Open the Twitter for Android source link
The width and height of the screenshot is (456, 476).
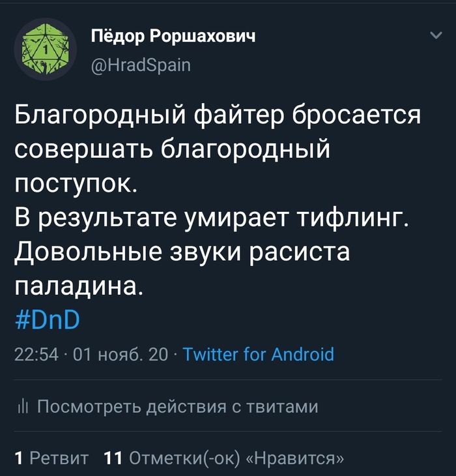click(259, 355)
